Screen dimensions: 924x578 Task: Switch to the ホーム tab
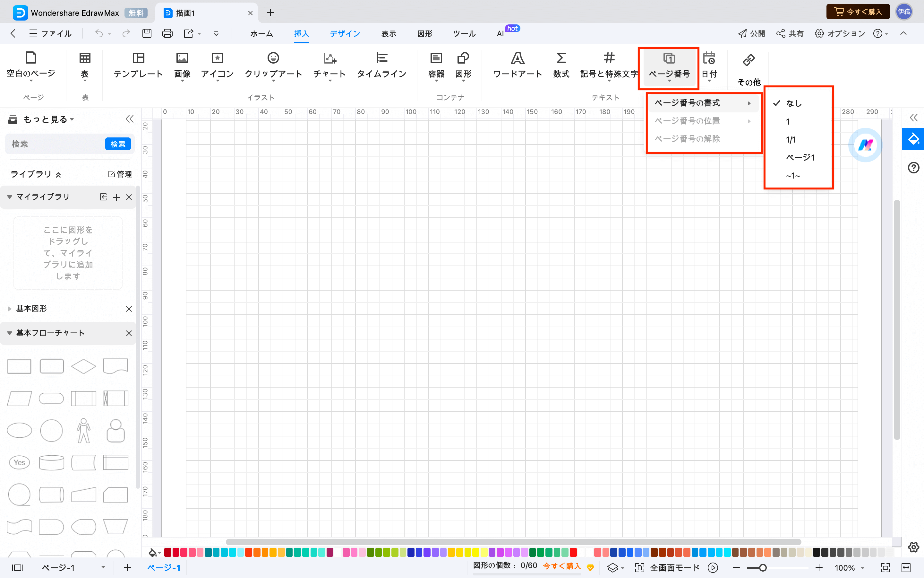pos(261,34)
